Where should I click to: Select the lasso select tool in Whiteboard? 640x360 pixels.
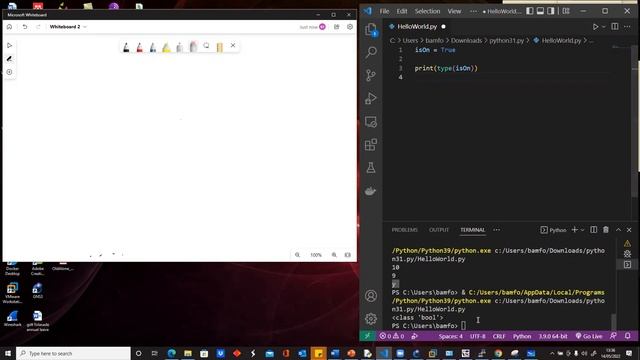[206, 46]
